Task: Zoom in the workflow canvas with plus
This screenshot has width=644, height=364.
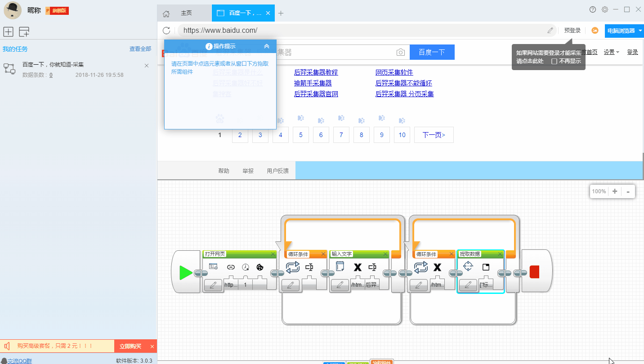Action: (x=615, y=191)
